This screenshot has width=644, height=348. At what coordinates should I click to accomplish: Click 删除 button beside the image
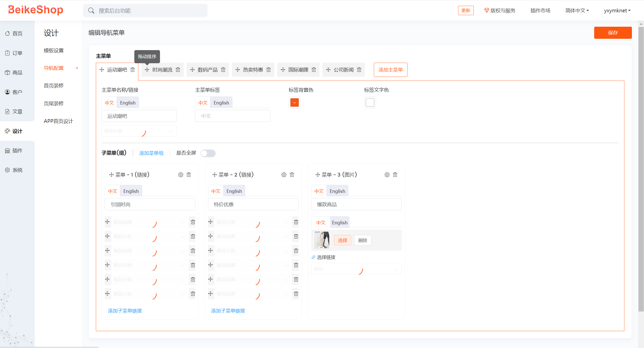pos(363,240)
